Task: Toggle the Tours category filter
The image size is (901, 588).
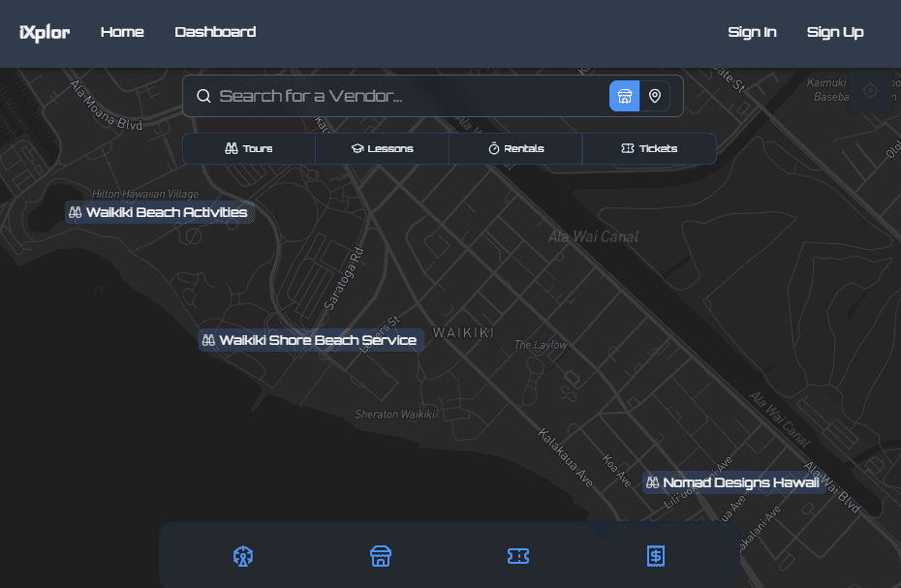Action: click(x=249, y=149)
